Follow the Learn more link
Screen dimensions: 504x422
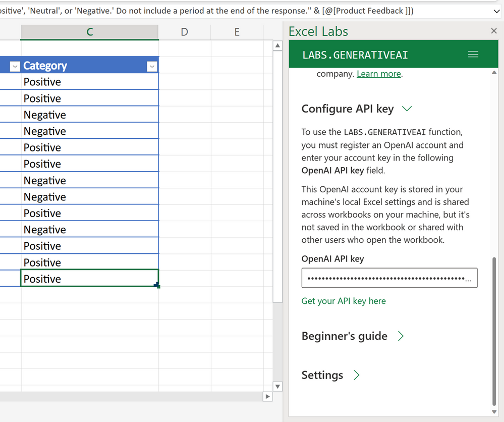click(x=378, y=73)
